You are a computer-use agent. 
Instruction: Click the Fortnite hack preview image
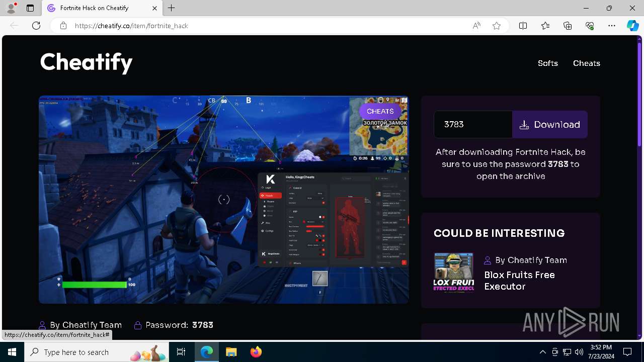(224, 200)
